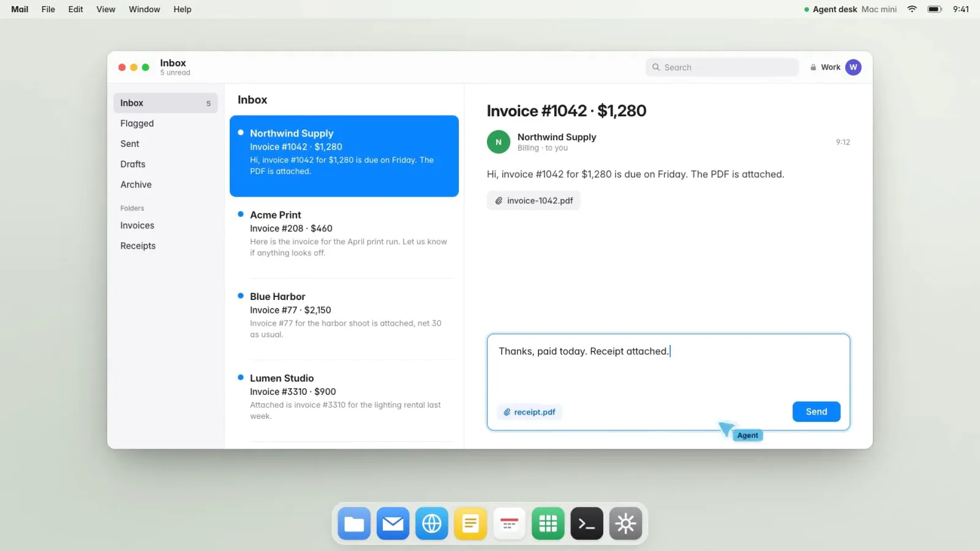Image resolution: width=980 pixels, height=551 pixels.
Task: Open the Blue Harbor invoice email
Action: [x=344, y=319]
